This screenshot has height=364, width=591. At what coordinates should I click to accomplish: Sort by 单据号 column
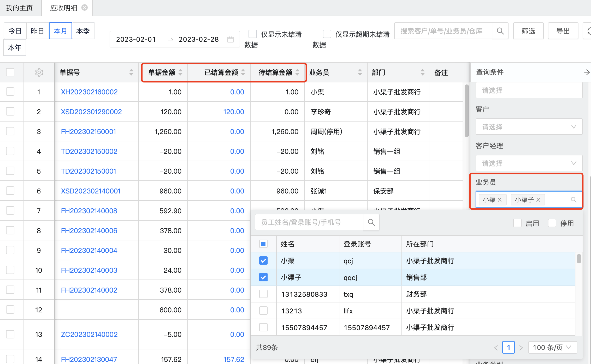coord(131,72)
